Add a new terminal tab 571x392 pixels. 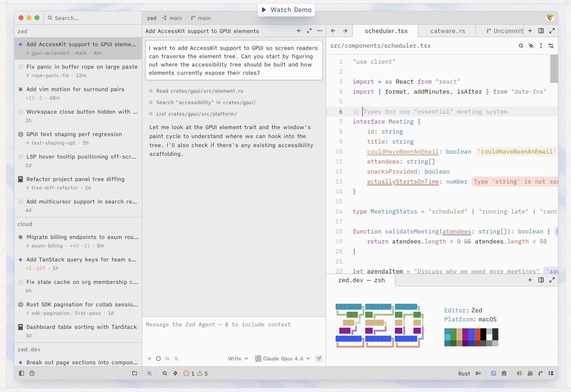[530, 280]
